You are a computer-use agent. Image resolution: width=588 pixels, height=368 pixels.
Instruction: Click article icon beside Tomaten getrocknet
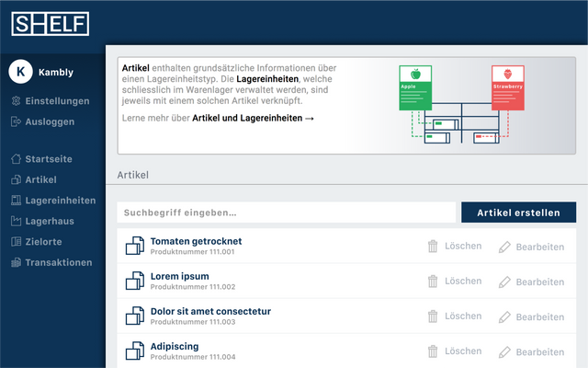click(x=135, y=246)
